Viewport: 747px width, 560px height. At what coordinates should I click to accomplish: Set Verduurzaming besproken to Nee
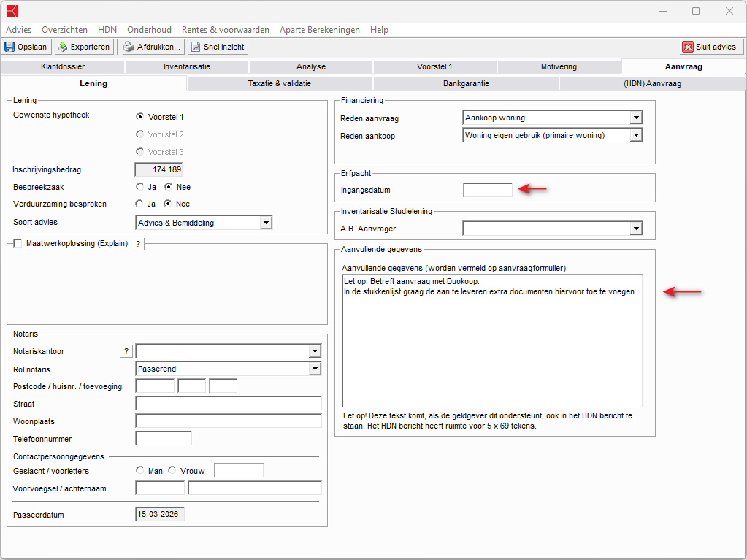point(167,204)
